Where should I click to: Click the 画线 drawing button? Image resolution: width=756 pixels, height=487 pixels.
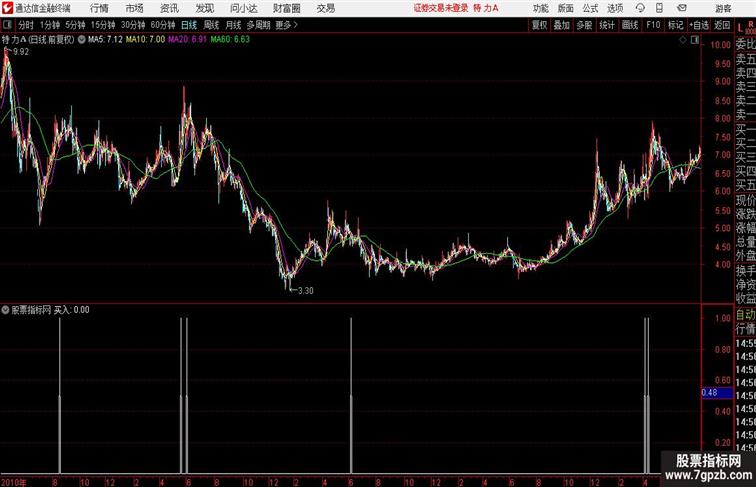tap(630, 25)
